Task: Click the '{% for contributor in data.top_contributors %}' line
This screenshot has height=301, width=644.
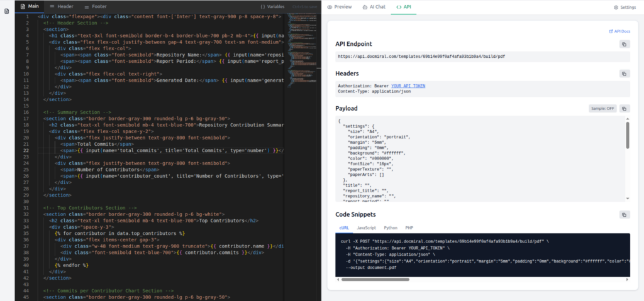Action: [x=119, y=233]
